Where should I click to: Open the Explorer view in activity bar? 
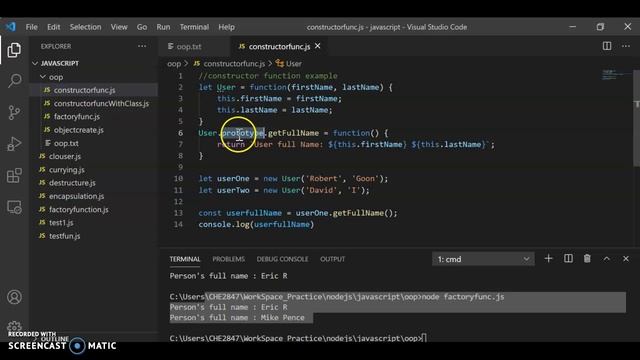click(x=14, y=50)
